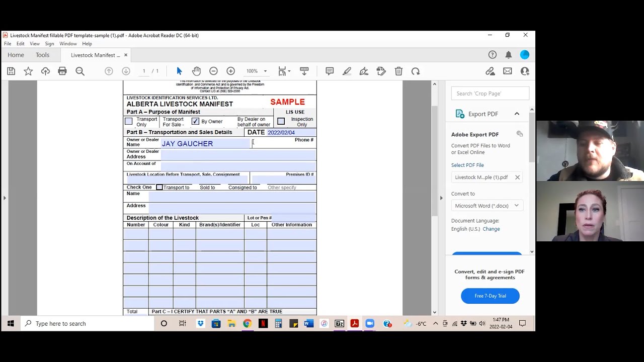Open Google Chrome from the taskbar
Image resolution: width=644 pixels, height=362 pixels.
[x=247, y=324]
